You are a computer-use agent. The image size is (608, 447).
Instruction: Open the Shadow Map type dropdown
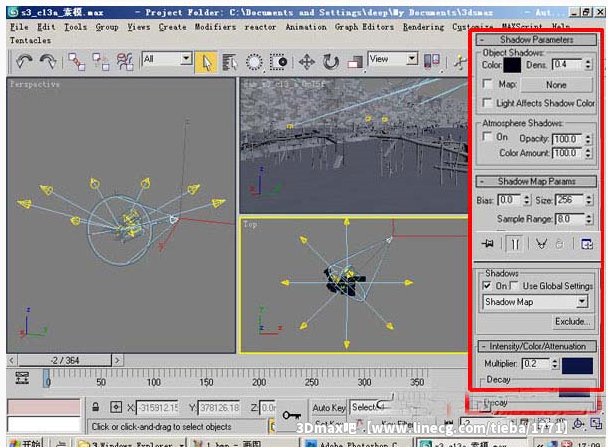(x=582, y=302)
